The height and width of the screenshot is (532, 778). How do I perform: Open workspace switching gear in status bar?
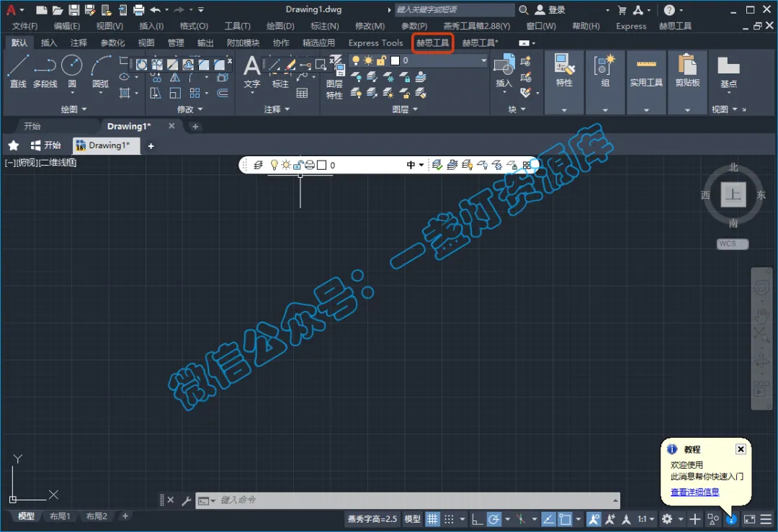tap(667, 519)
